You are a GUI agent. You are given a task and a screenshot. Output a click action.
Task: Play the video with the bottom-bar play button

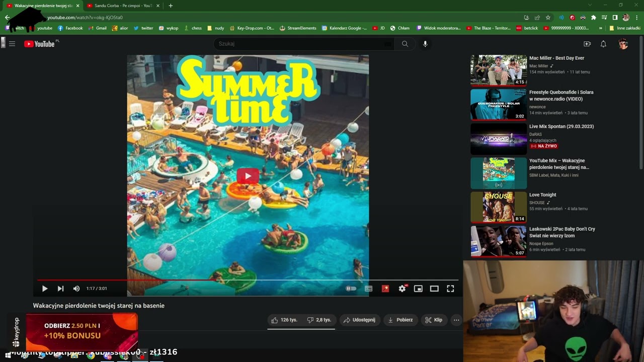point(44,289)
